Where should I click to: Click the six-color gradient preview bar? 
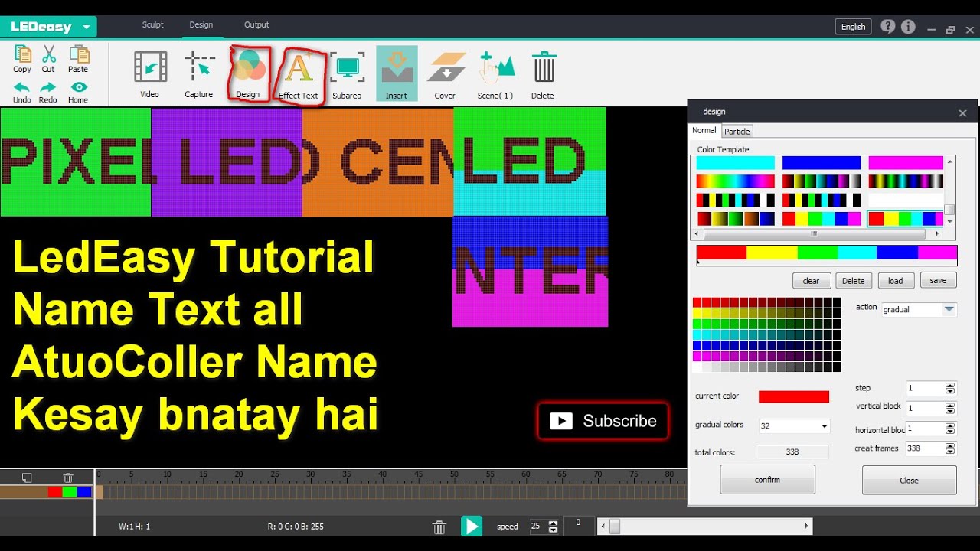[x=827, y=253]
